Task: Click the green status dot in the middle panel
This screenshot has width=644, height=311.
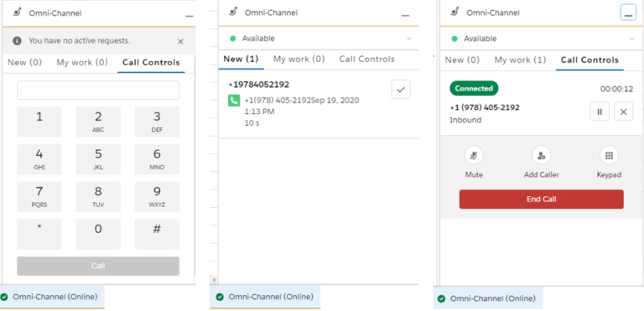Action: (x=233, y=39)
